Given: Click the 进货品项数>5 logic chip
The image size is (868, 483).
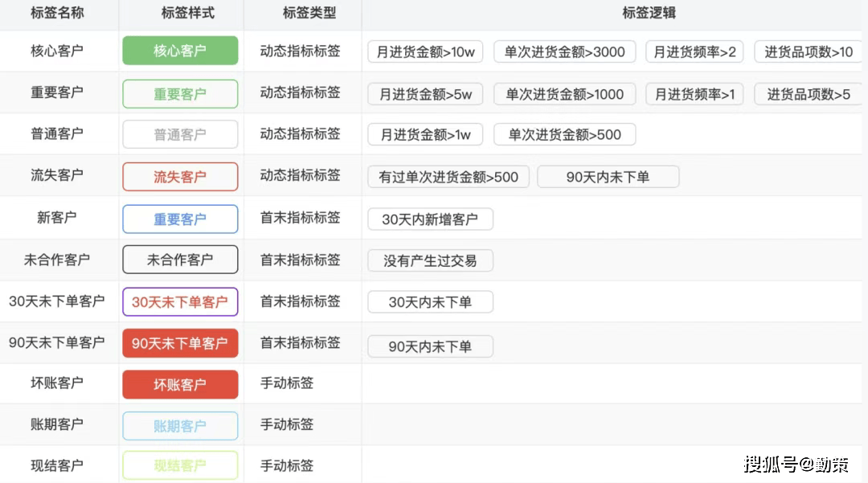Looking at the screenshot, I should [x=808, y=94].
